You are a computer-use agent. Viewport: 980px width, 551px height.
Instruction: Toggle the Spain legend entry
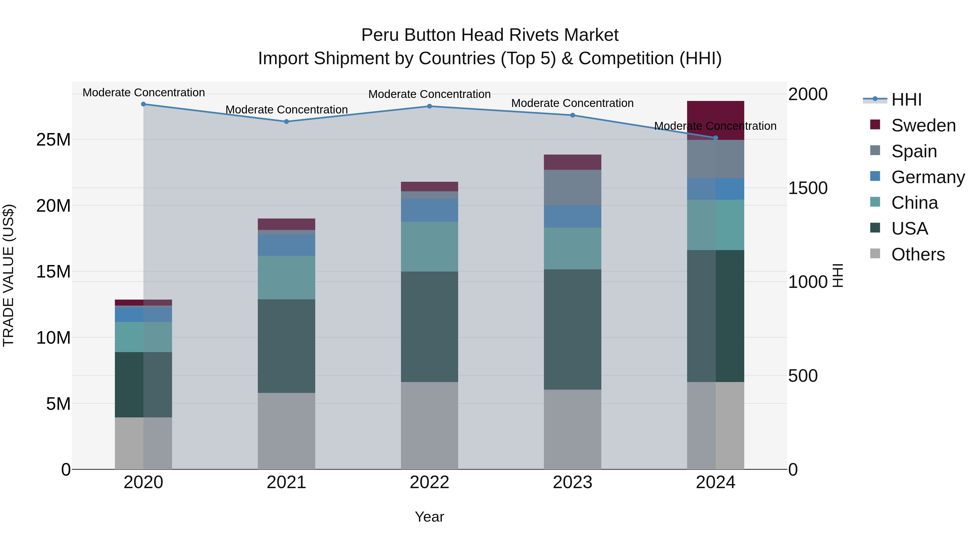point(904,151)
